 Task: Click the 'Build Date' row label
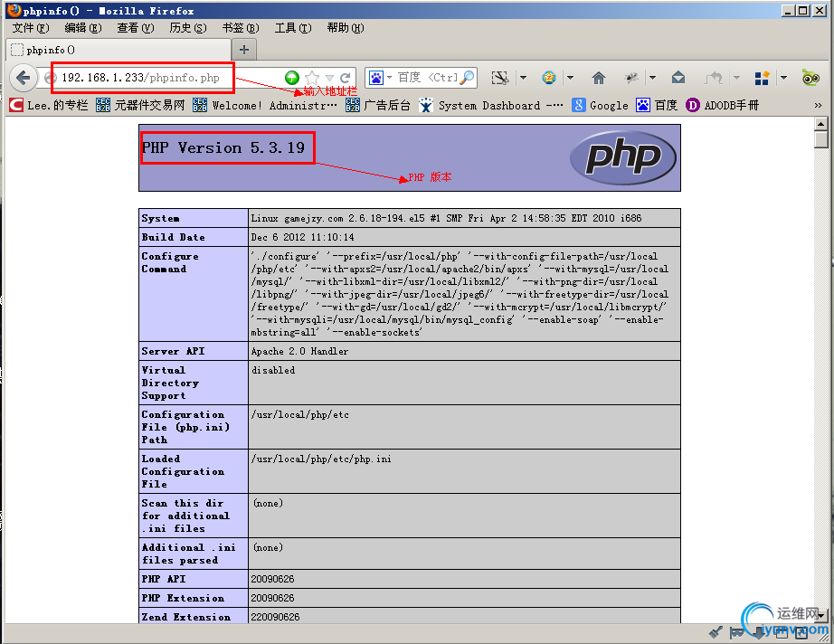[x=174, y=237]
